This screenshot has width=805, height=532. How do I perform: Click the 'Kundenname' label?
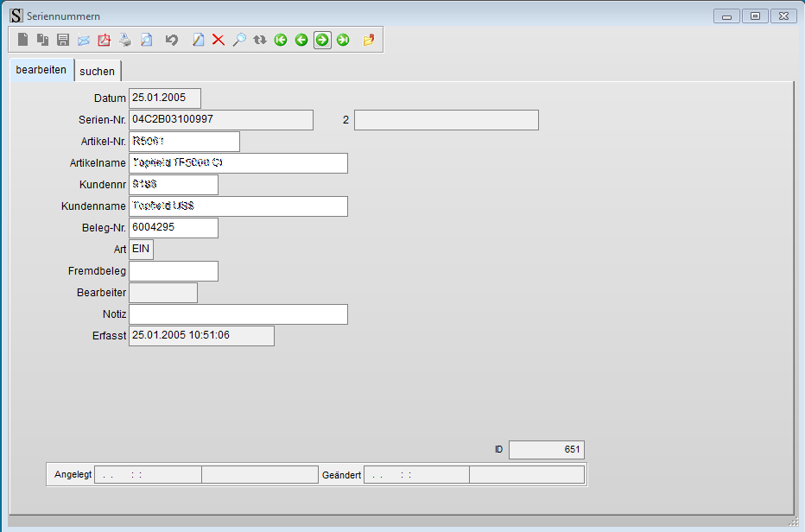tap(93, 206)
